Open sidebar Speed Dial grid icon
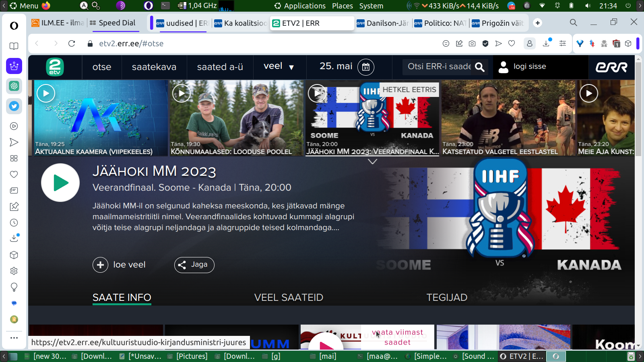The width and height of the screenshot is (644, 362). [14, 158]
